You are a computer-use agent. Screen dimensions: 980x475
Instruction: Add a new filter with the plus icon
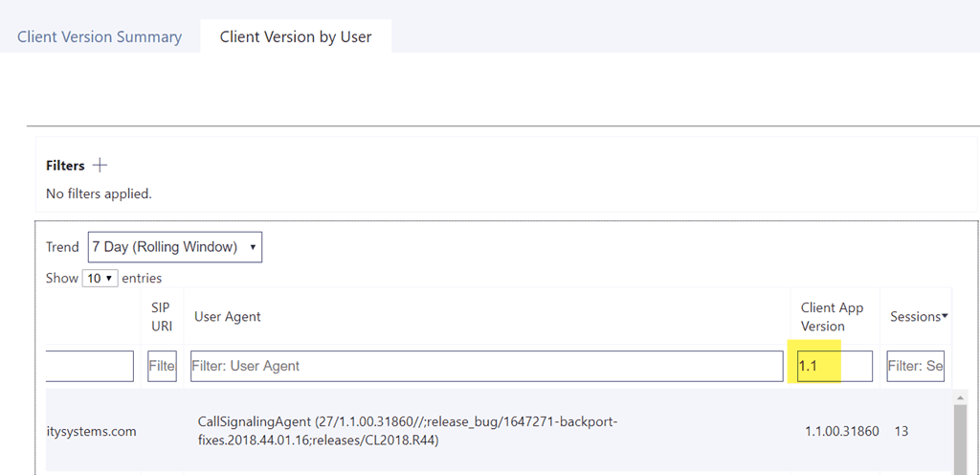pos(100,166)
